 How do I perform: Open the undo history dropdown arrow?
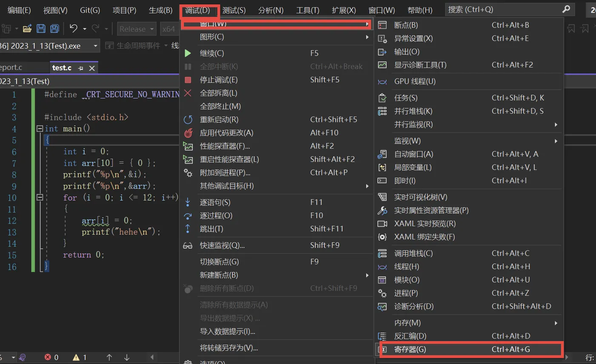coord(84,29)
